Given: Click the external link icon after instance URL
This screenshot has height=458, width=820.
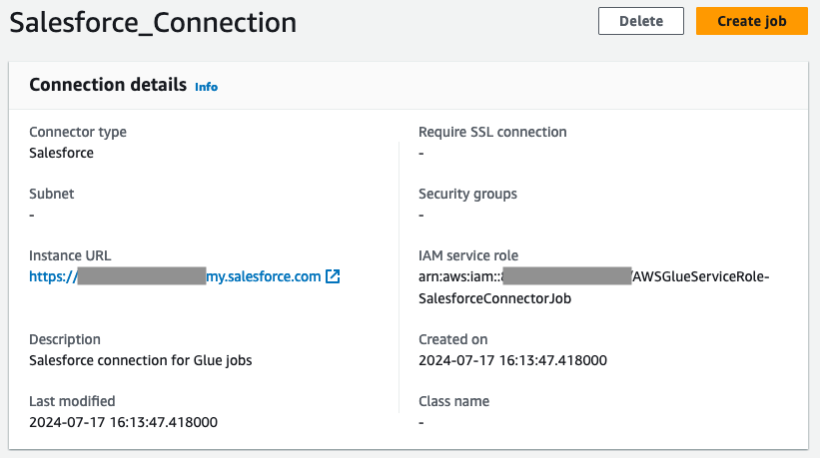Looking at the screenshot, I should [x=333, y=276].
